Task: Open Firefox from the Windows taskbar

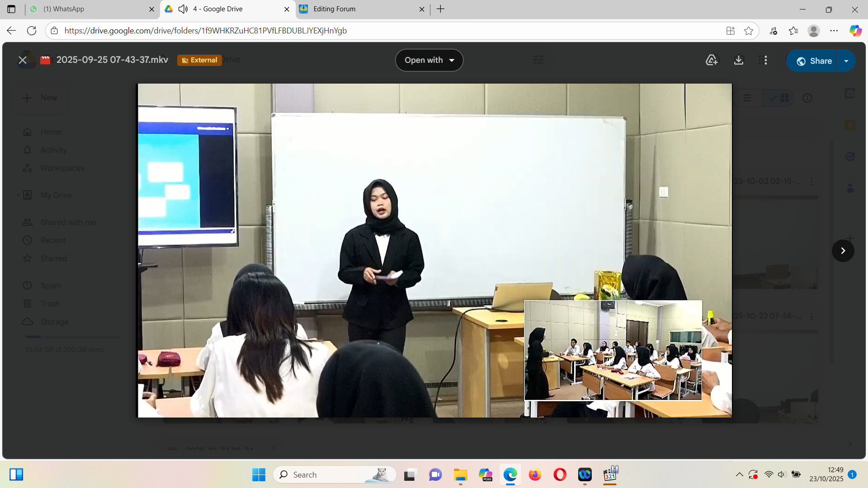Action: (535, 475)
